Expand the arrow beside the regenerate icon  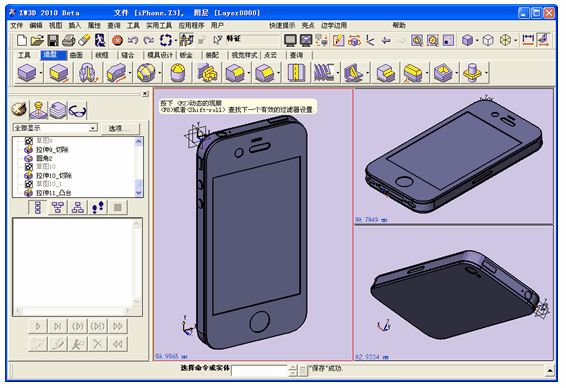coord(175,40)
